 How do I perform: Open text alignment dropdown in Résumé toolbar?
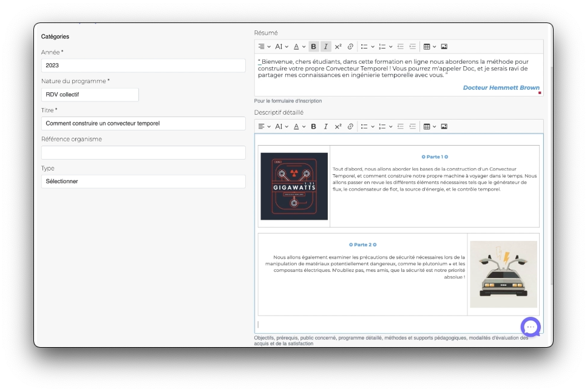(x=264, y=47)
